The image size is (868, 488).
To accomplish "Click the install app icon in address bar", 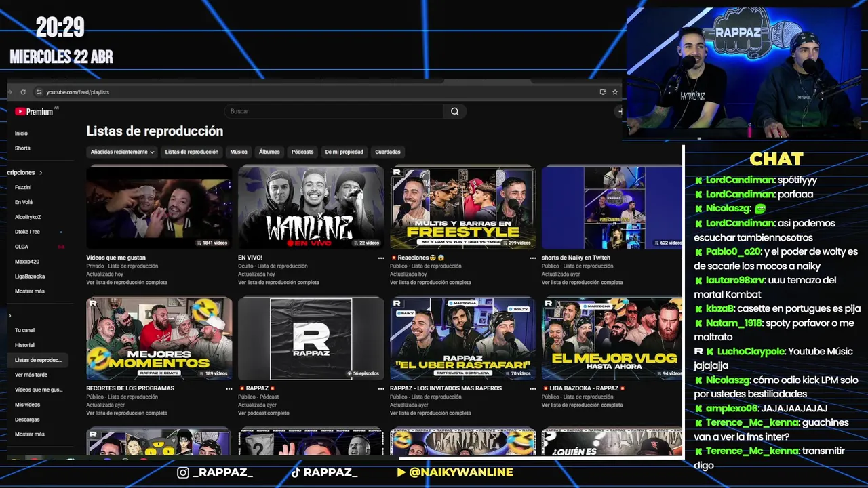I will click(x=603, y=92).
